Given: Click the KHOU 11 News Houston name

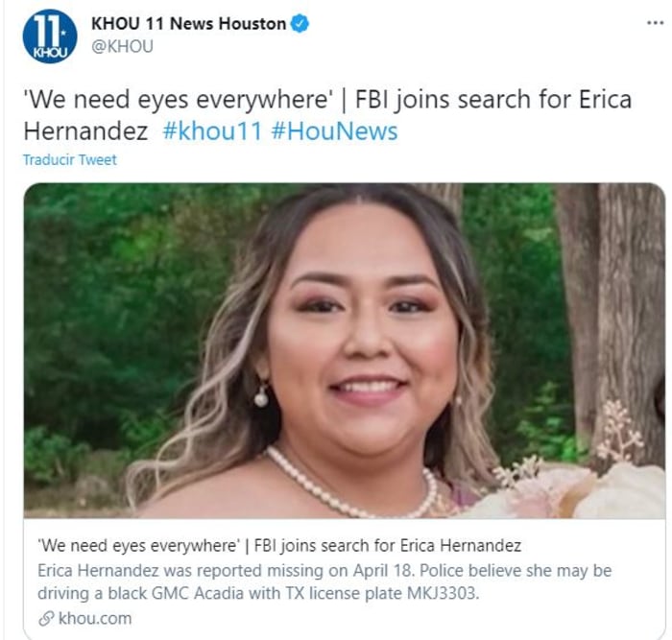Looking at the screenshot, I should (x=188, y=24).
